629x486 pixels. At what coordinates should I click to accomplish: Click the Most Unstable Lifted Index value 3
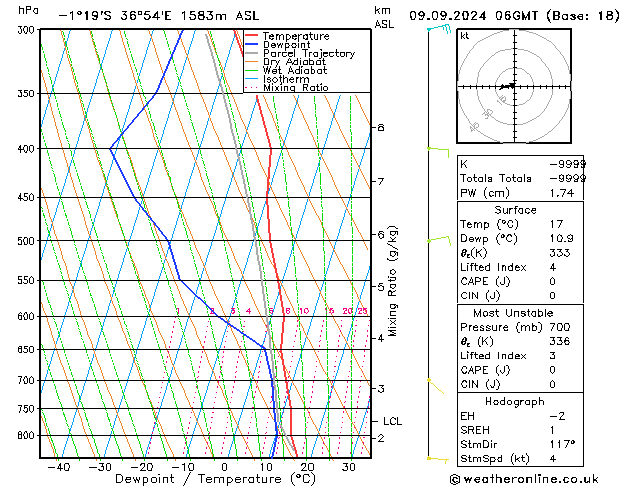(553, 356)
